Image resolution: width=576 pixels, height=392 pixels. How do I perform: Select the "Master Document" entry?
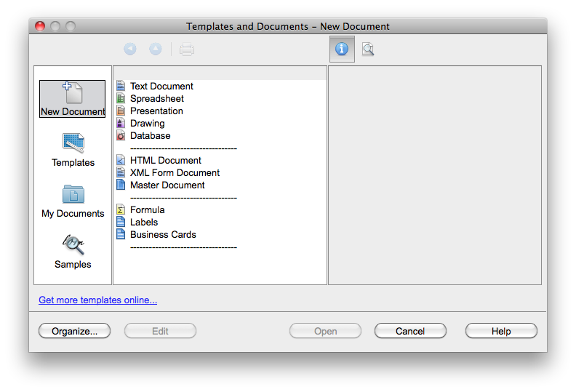coord(167,185)
